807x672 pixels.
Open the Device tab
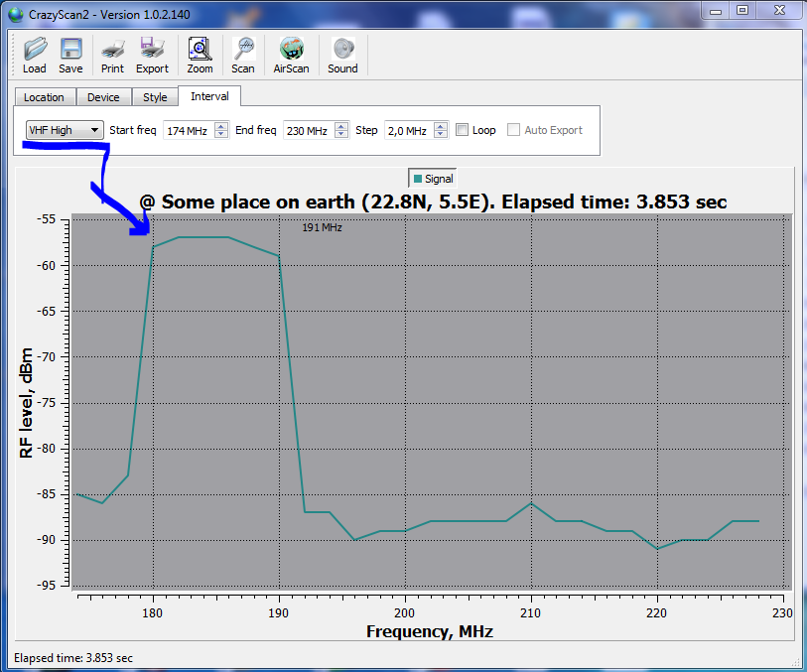[103, 97]
